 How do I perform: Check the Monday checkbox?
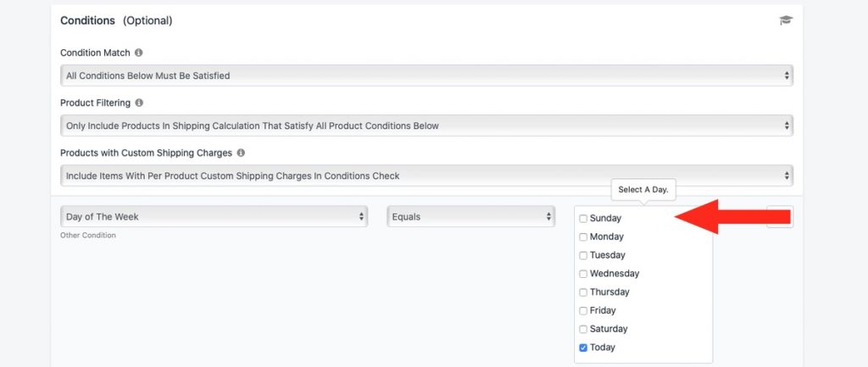click(x=583, y=237)
